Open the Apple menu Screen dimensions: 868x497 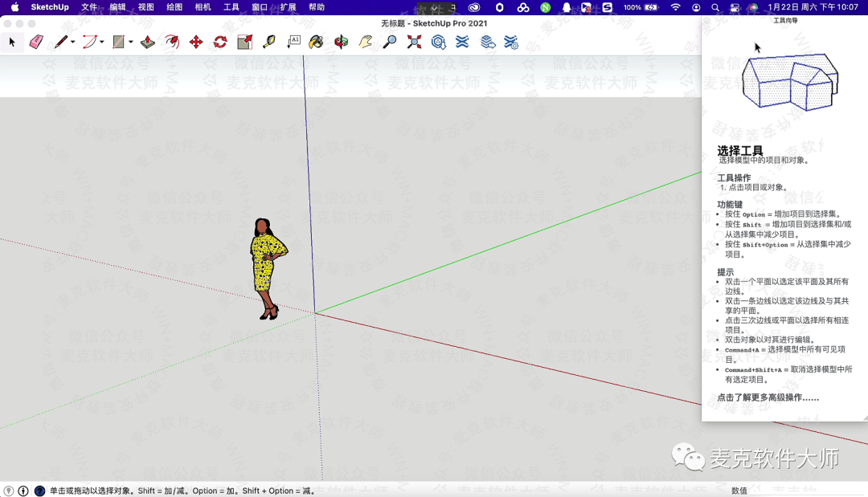pyautogui.click(x=15, y=7)
